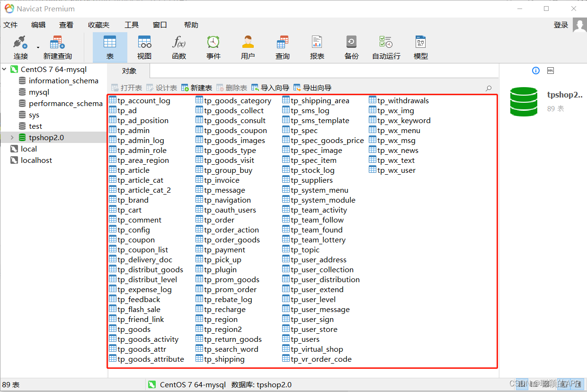Start a 新建查询 (New Query)
Viewport: 587px width, 392px height.
(56, 46)
